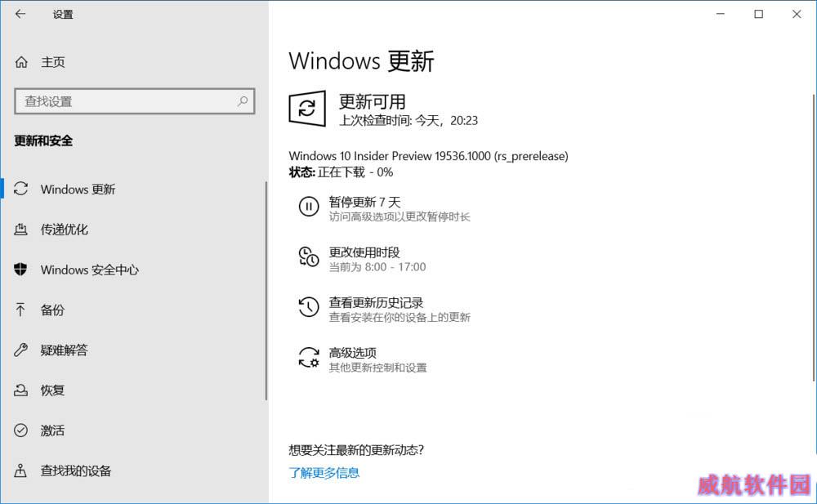The height and width of the screenshot is (504, 817).
Task: Open 疑难解答 page
Action: [64, 350]
